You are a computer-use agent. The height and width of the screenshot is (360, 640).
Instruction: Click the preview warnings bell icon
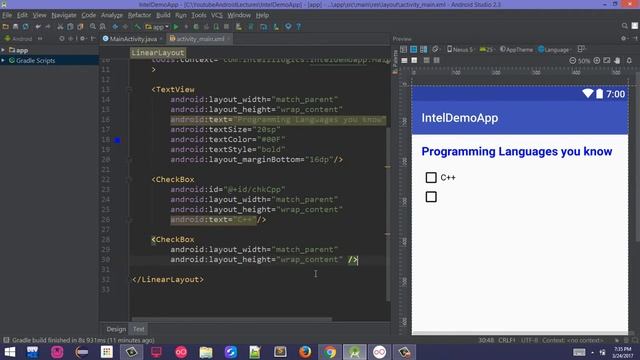(x=629, y=60)
